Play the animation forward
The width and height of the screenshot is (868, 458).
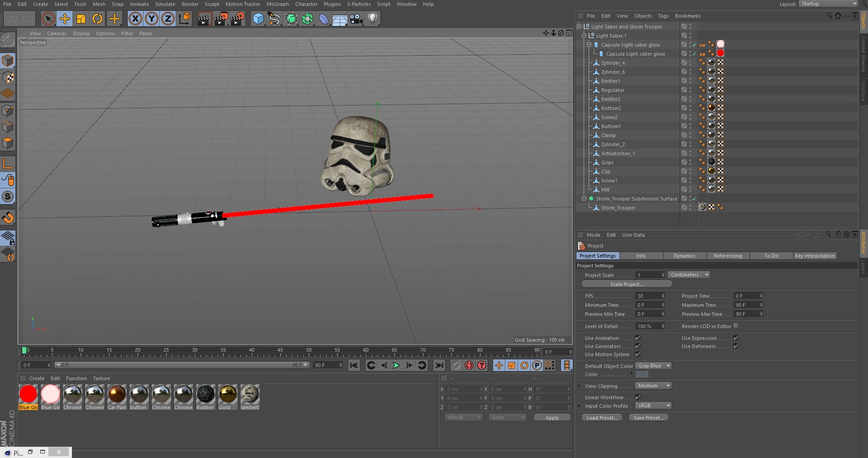point(396,365)
